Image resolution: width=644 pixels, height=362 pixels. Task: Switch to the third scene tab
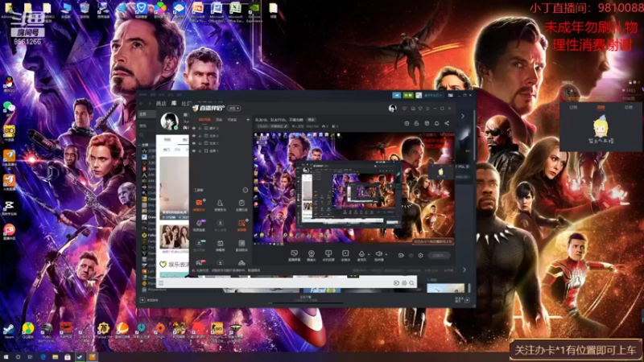point(233,120)
